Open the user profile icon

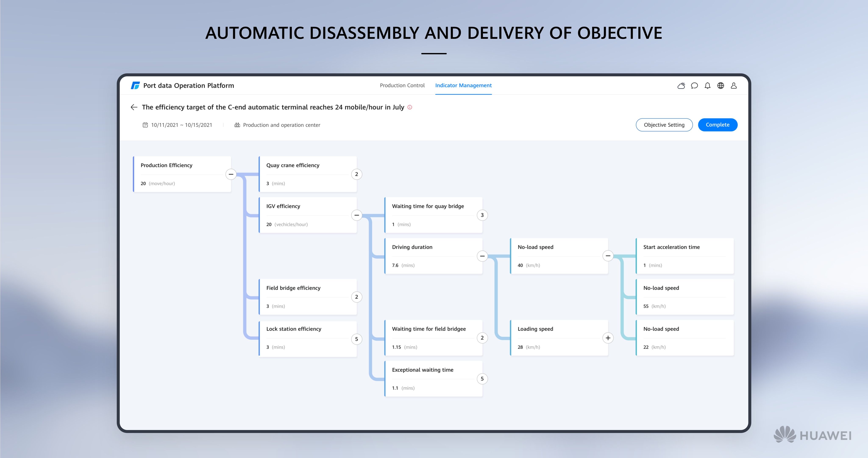pos(734,86)
